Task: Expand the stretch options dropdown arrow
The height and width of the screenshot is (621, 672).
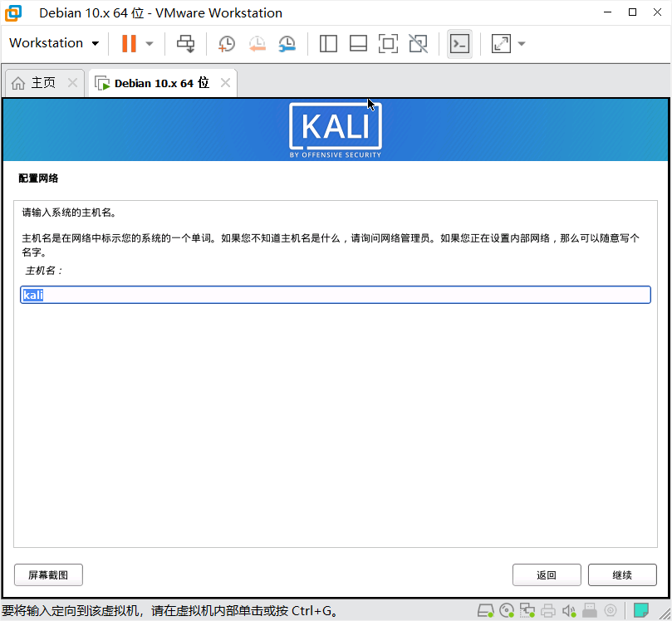Action: pos(522,44)
